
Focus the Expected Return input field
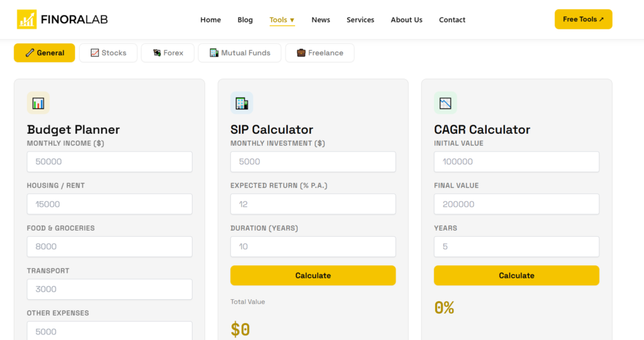pos(313,204)
